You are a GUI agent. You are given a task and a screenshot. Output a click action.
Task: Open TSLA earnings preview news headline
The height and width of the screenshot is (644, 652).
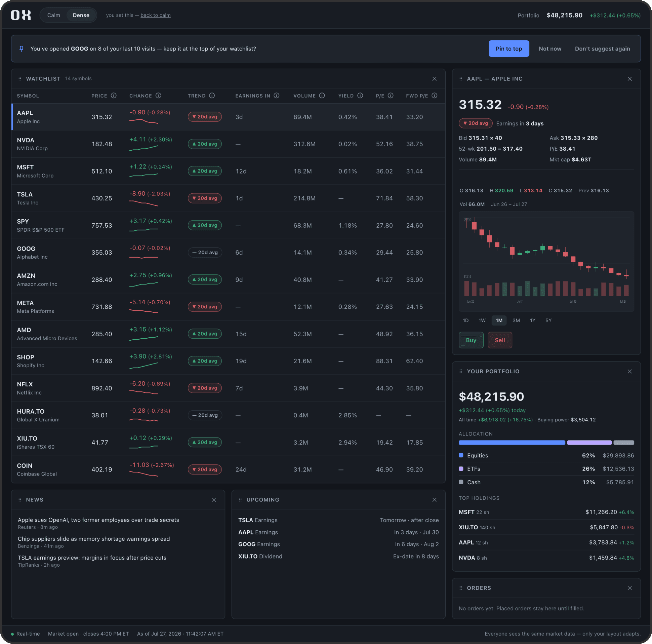[x=92, y=558]
